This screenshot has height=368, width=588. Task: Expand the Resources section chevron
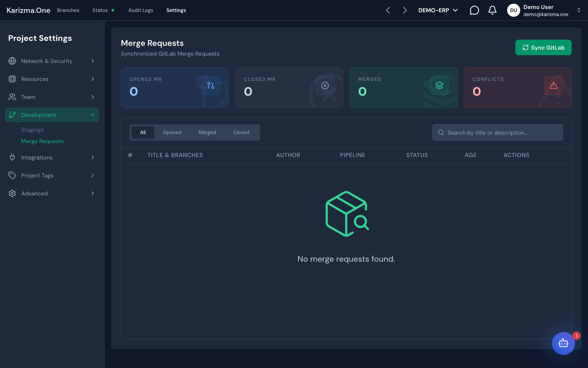tap(93, 79)
